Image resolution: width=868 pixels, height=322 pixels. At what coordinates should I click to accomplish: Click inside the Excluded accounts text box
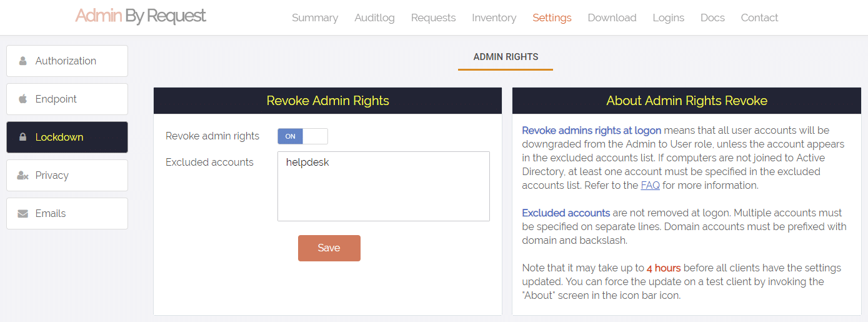(x=384, y=186)
